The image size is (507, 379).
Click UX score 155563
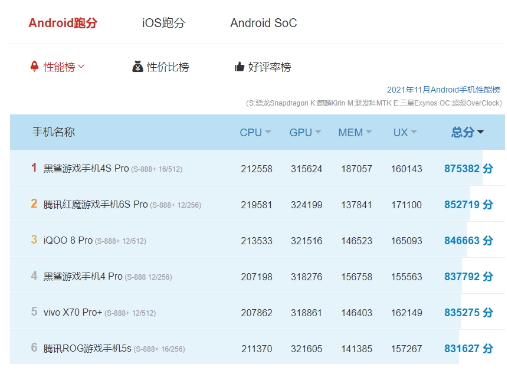406,277
